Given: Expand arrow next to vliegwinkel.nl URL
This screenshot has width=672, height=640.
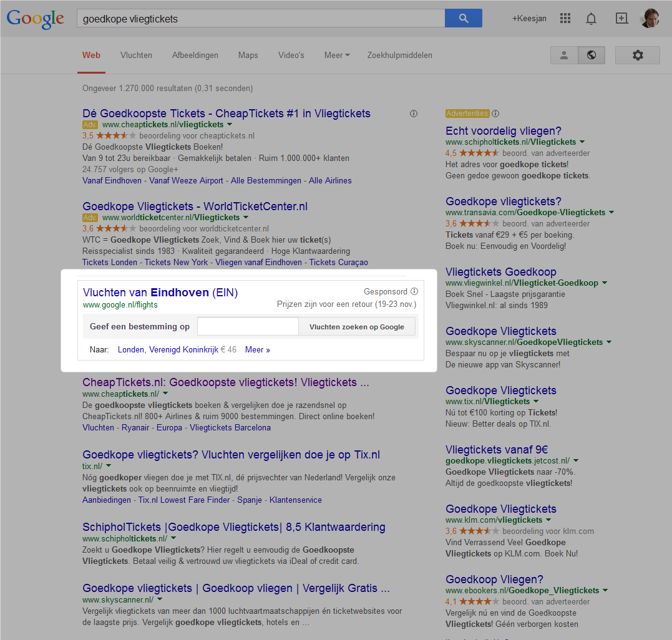Looking at the screenshot, I should pos(605,283).
